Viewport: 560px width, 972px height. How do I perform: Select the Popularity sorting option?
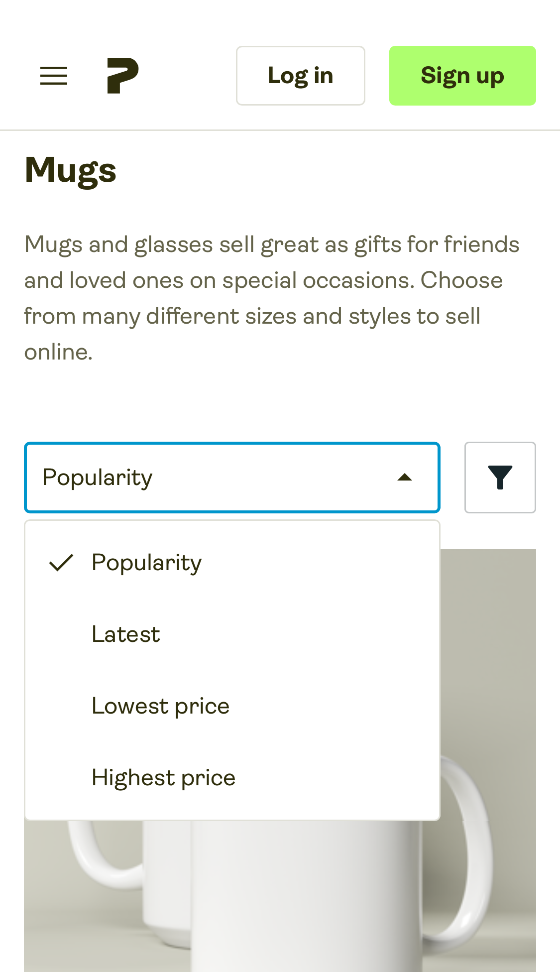pyautogui.click(x=147, y=562)
